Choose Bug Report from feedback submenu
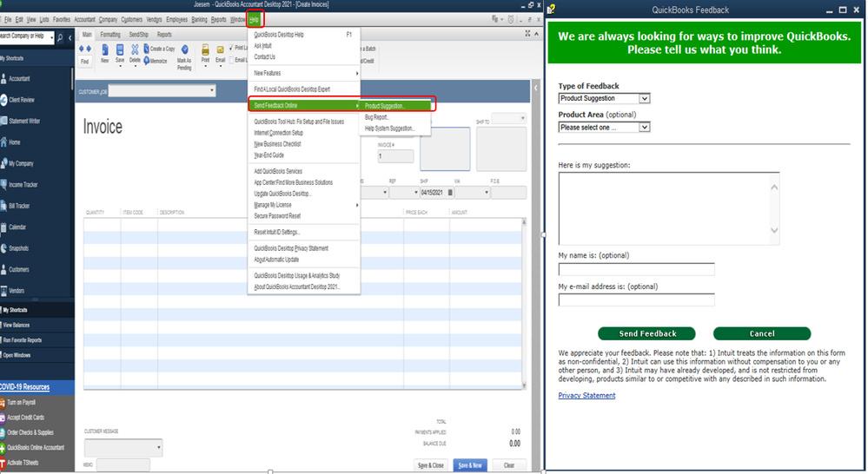This screenshot has width=868, height=474. pos(377,117)
